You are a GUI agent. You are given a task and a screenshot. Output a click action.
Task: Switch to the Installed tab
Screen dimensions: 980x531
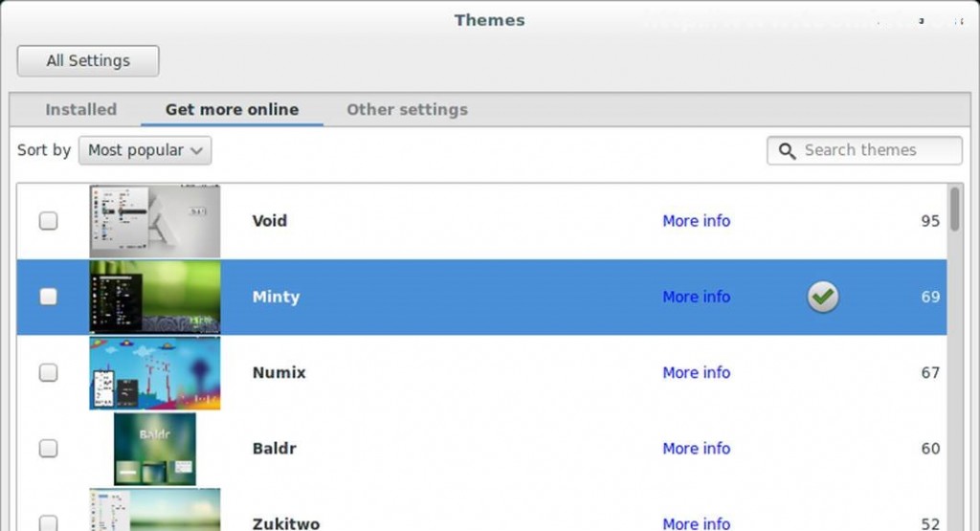coord(80,109)
